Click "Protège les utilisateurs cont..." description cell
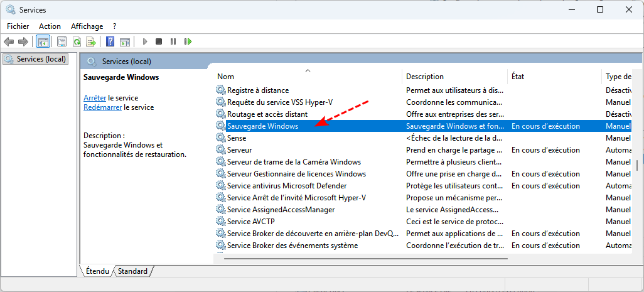The height and width of the screenshot is (292, 644). pos(454,186)
